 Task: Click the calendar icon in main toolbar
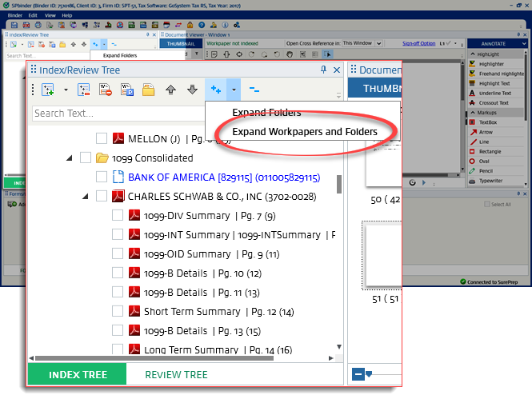(x=166, y=25)
